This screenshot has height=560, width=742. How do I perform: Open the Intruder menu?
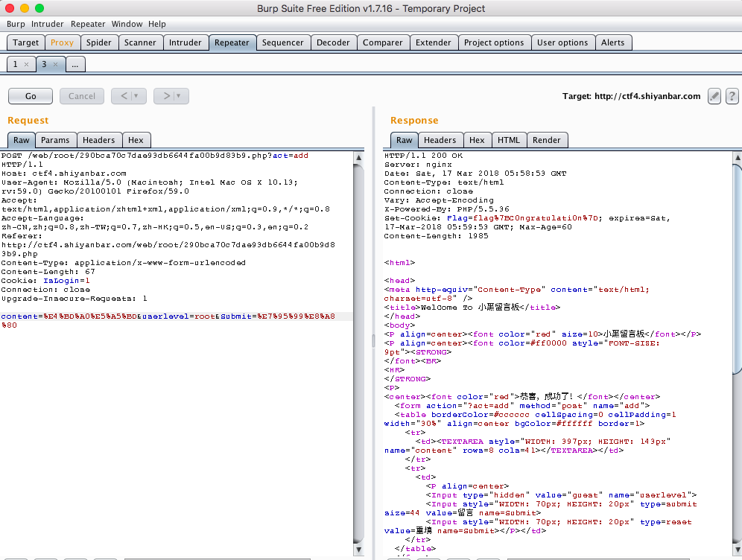(x=48, y=24)
